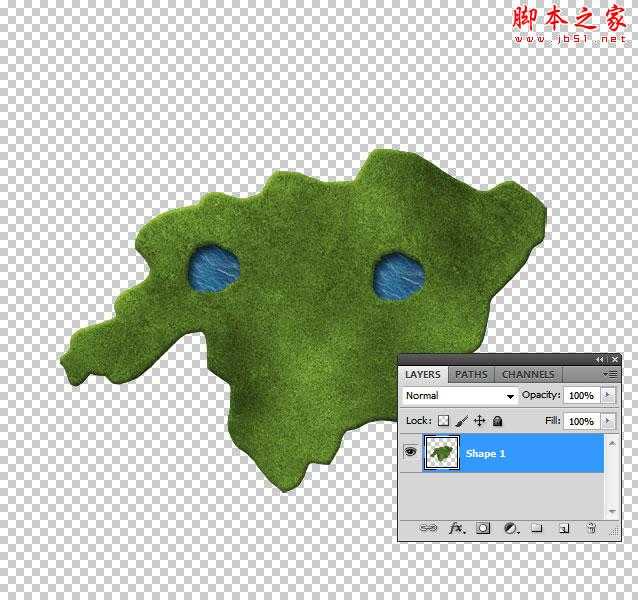The width and height of the screenshot is (638, 600).
Task: Toggle lock image pixels brush icon
Action: [462, 422]
